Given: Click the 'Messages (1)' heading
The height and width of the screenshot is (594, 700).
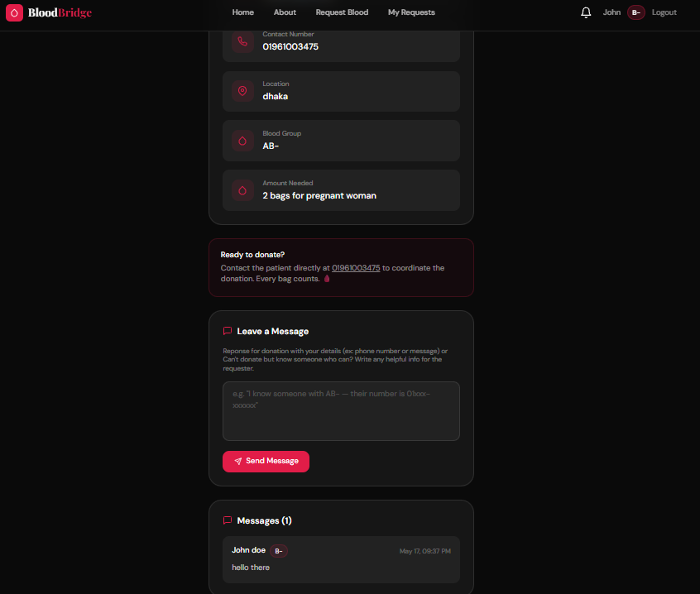Looking at the screenshot, I should 264,521.
